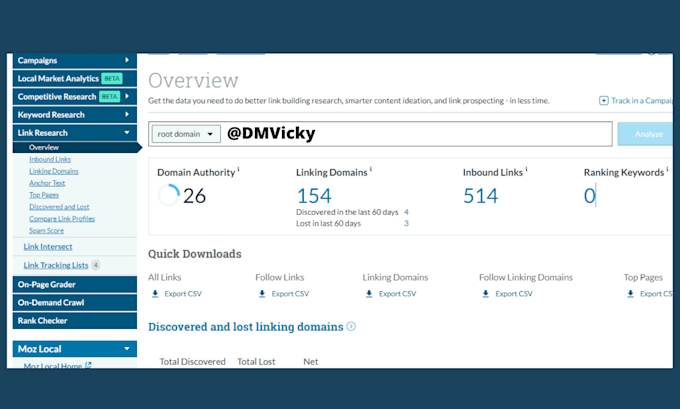The width and height of the screenshot is (680, 409).
Task: Click lost in last 60 days count 3
Action: (x=406, y=223)
